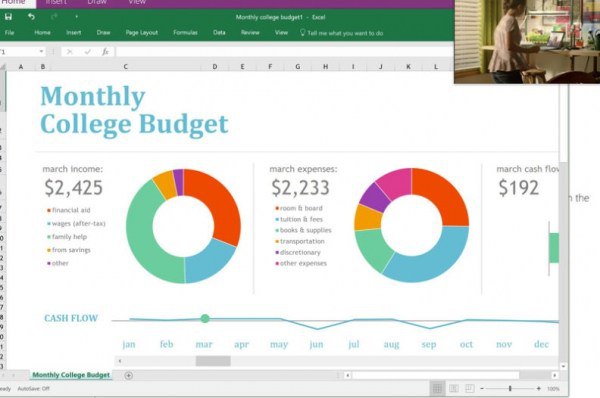Click the horizontal scrollbar right arrow

pyautogui.click(x=554, y=375)
